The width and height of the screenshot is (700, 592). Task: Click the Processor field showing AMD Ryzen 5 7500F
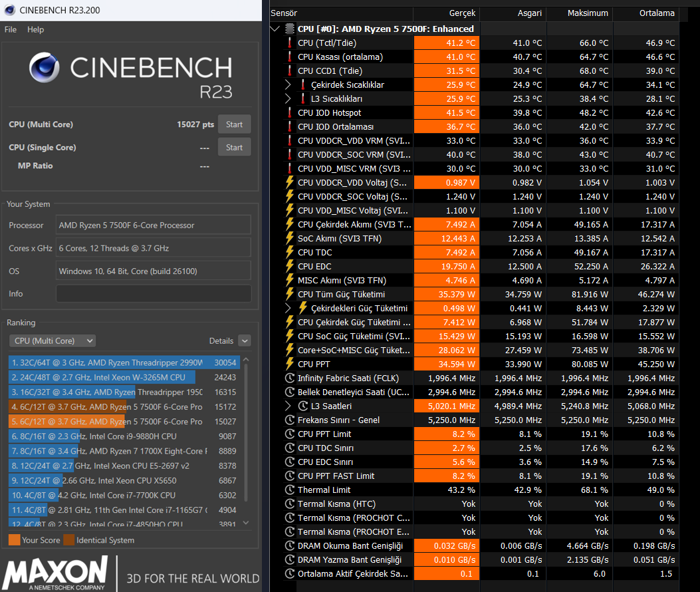tap(153, 225)
